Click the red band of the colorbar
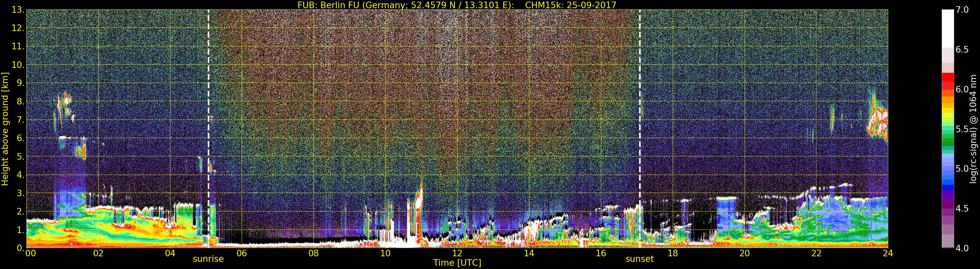This screenshot has height=269, width=980. point(948,81)
